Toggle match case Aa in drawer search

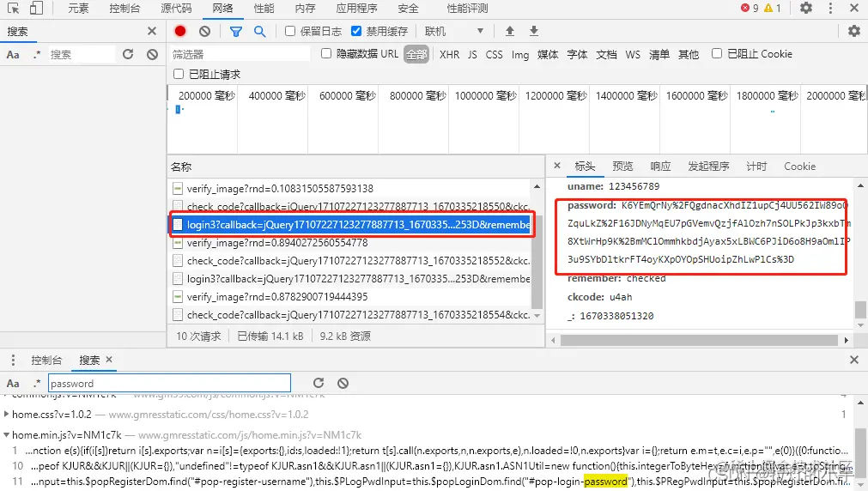(13, 383)
